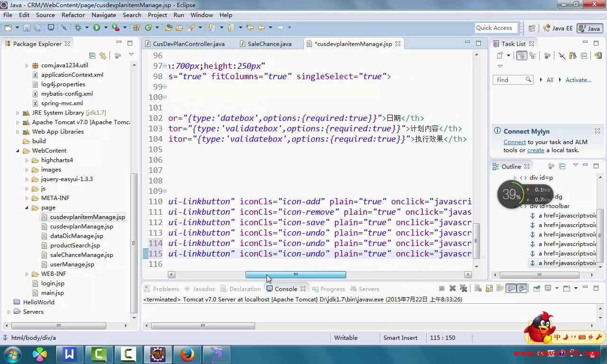The height and width of the screenshot is (364, 607).
Task: Open the Navigate menu
Action: coord(104,15)
